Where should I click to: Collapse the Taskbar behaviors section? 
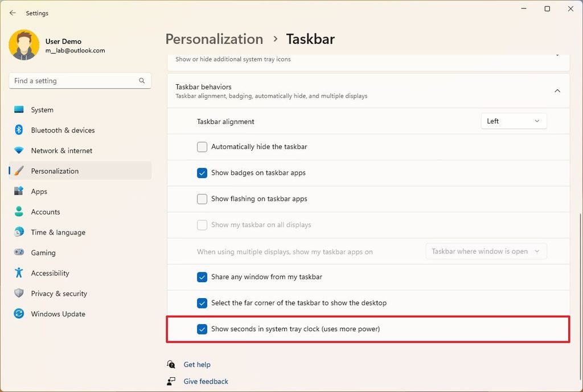point(557,90)
